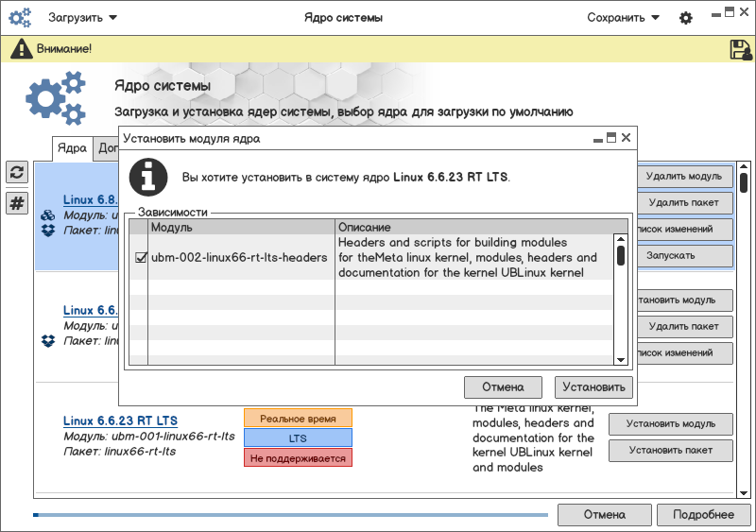Close the Установить модуля ядра dialog
The image size is (756, 532).
(626, 137)
